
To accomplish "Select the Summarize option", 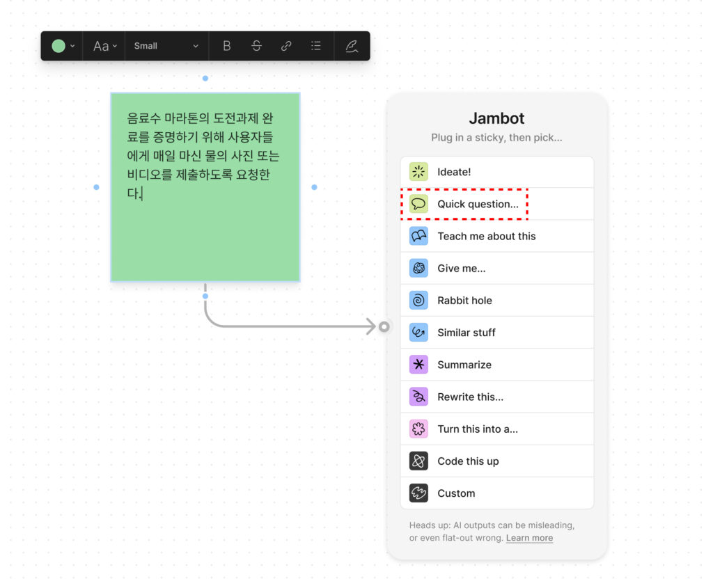I will [497, 365].
